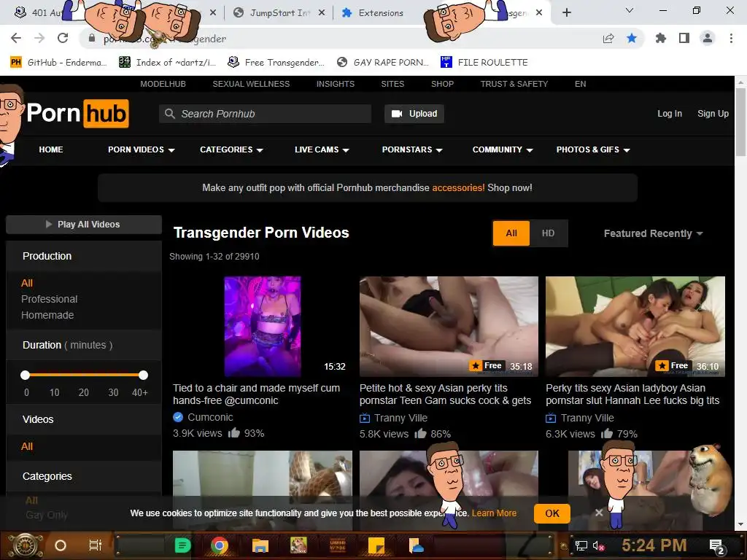Open the share this page icon
Screen dimensions: 747x560
tap(608, 39)
